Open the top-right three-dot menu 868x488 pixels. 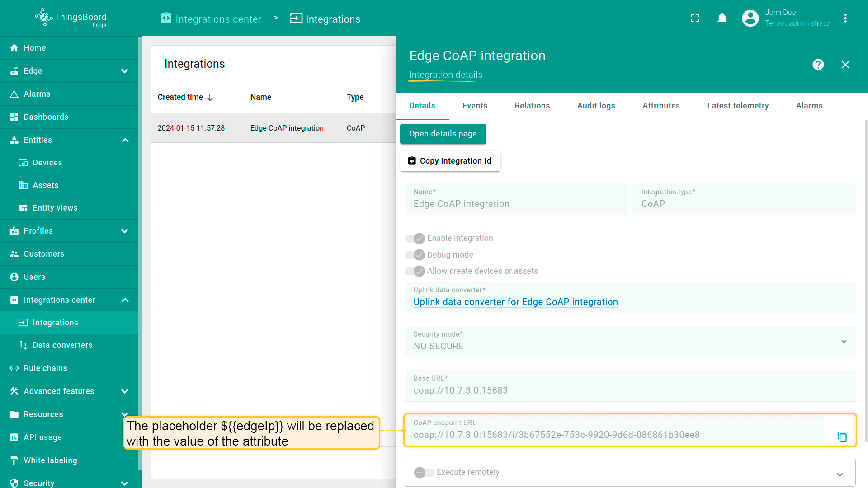845,18
